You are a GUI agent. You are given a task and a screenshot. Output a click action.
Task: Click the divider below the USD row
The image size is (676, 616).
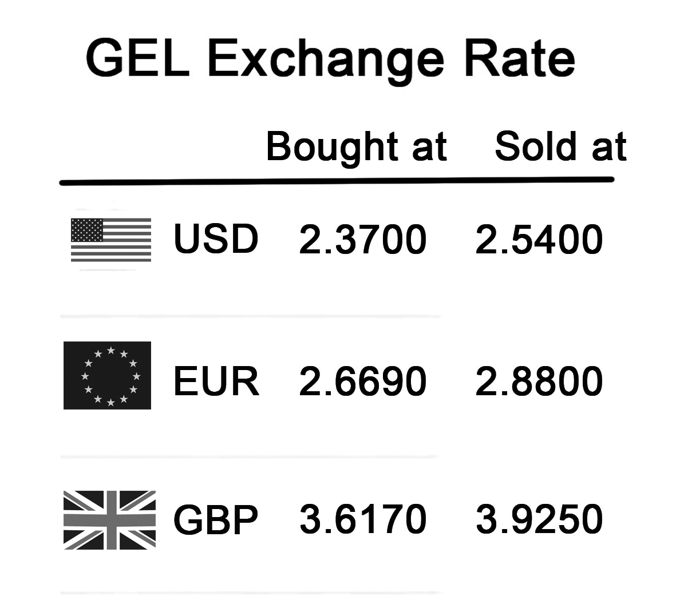(x=251, y=316)
